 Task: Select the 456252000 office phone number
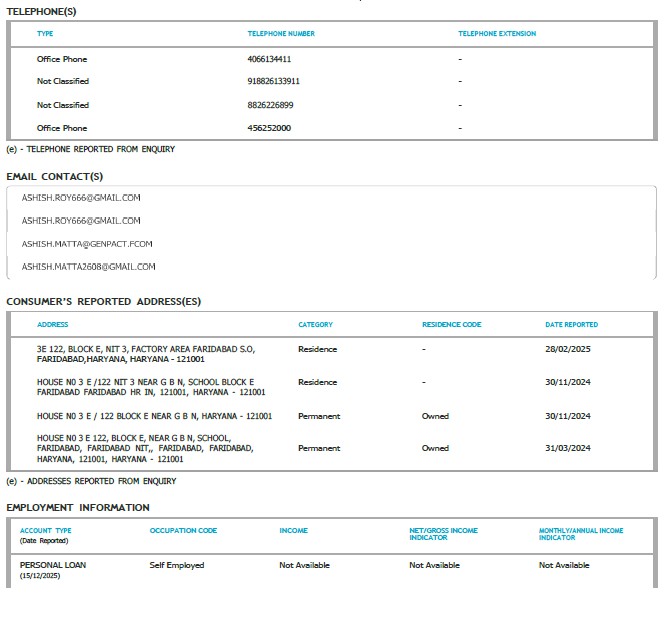click(269, 128)
